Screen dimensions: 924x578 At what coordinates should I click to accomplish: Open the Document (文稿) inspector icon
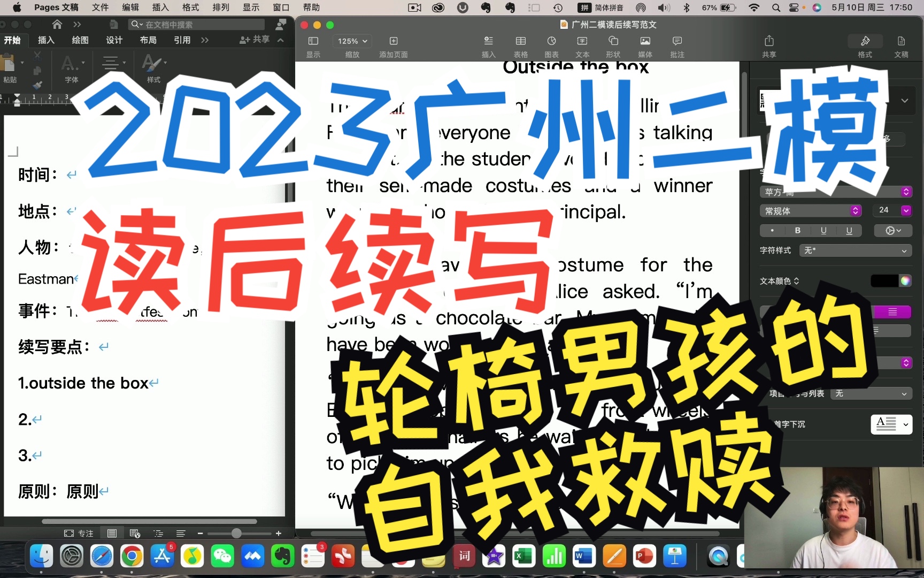pyautogui.click(x=901, y=41)
